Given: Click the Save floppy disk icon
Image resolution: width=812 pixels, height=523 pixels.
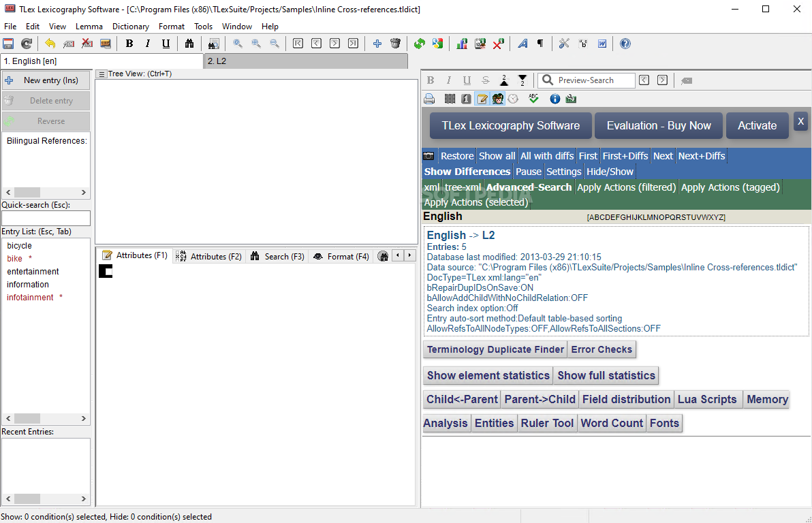Looking at the screenshot, I should (8, 44).
